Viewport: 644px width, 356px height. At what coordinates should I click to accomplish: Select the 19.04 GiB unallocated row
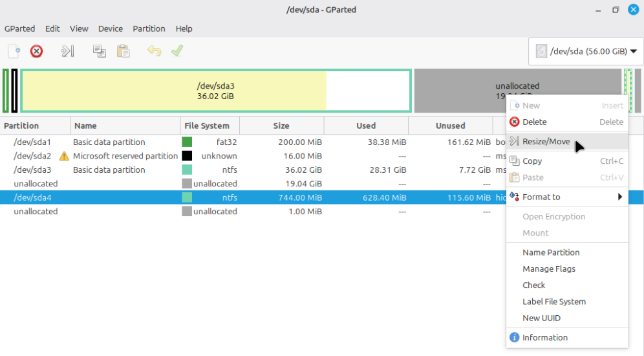pyautogui.click(x=253, y=184)
